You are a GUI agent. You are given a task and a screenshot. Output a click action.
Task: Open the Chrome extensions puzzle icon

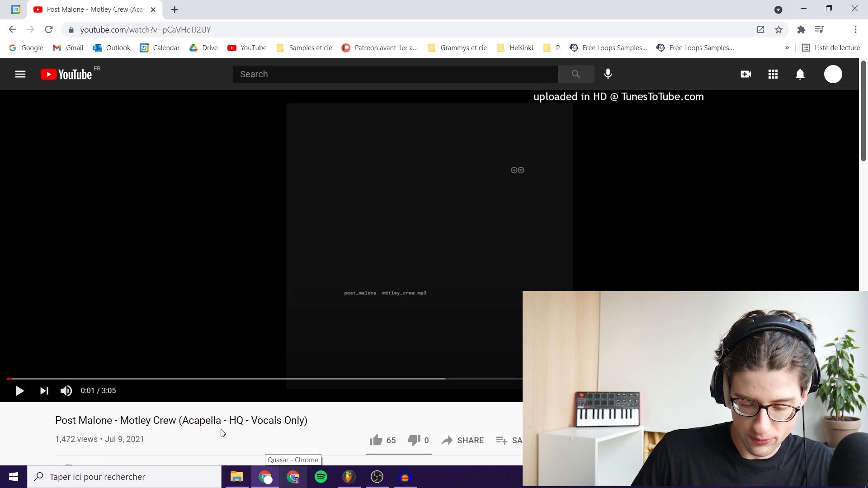[x=801, y=30]
